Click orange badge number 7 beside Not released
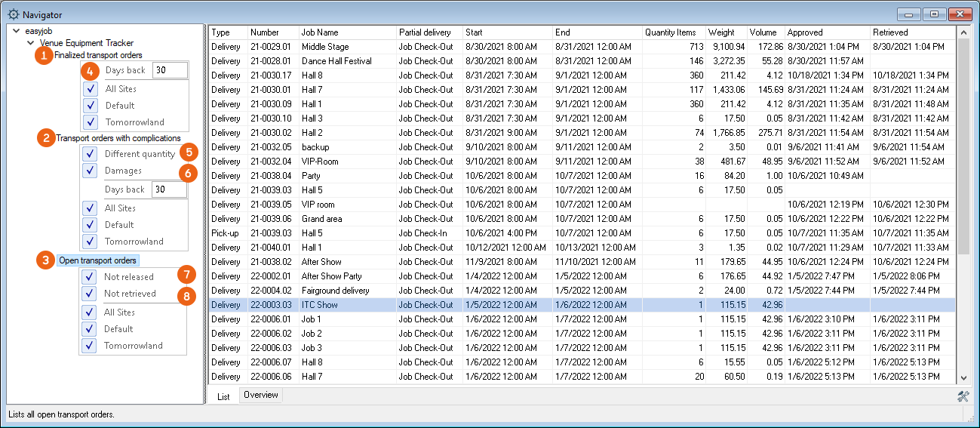The height and width of the screenshot is (428, 980). (186, 275)
